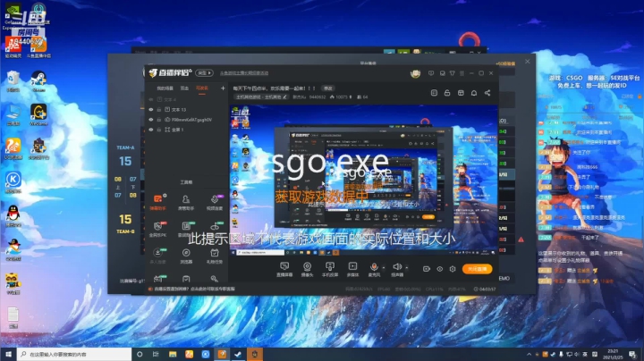Click the mode pill button beside the logo
The height and width of the screenshot is (361, 644).
click(x=204, y=73)
